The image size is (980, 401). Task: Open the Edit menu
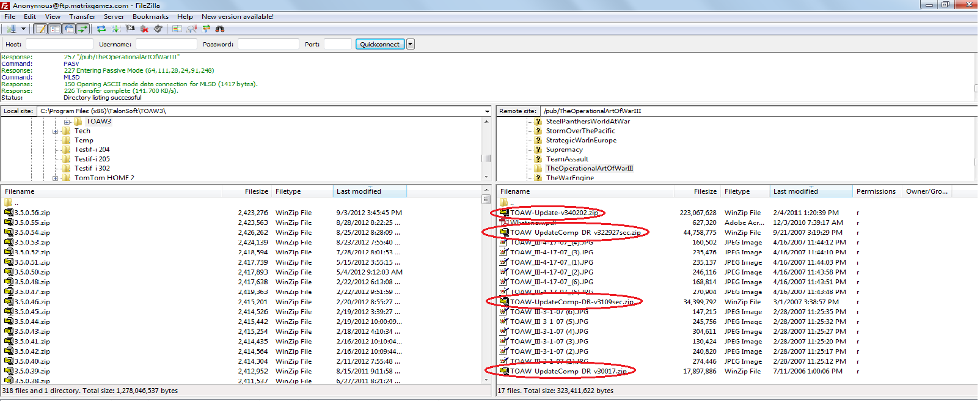coord(29,17)
